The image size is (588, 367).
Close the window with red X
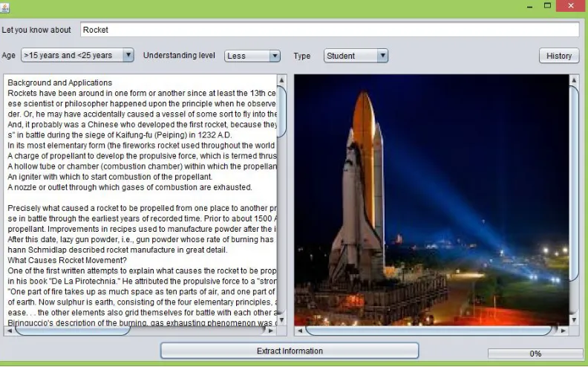[x=571, y=6]
